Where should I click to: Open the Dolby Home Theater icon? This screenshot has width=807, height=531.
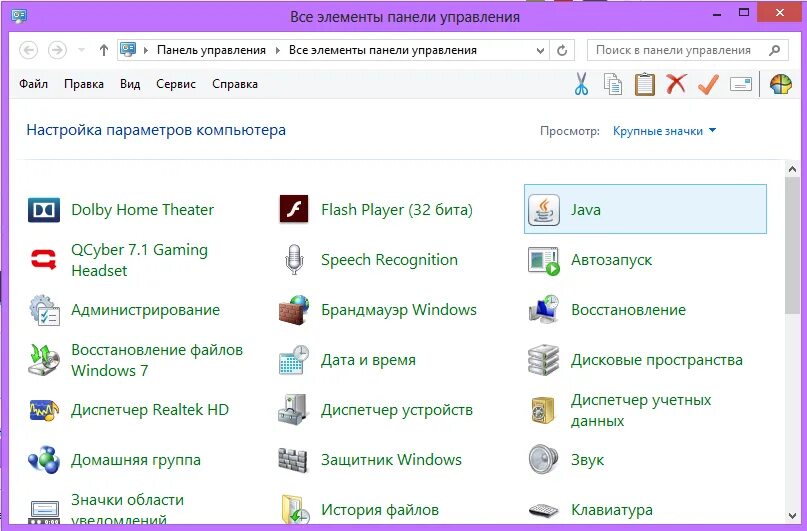[44, 210]
